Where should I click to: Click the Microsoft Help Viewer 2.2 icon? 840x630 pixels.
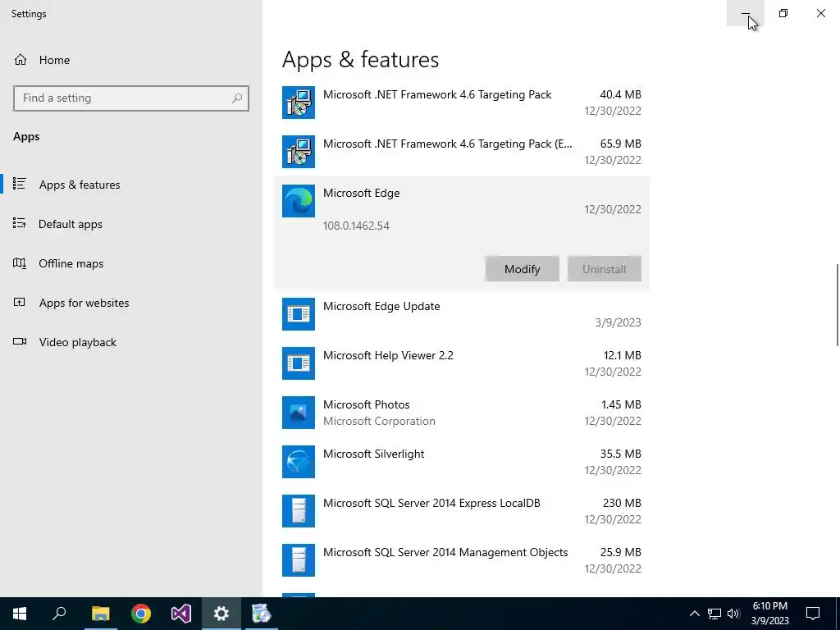click(x=299, y=363)
